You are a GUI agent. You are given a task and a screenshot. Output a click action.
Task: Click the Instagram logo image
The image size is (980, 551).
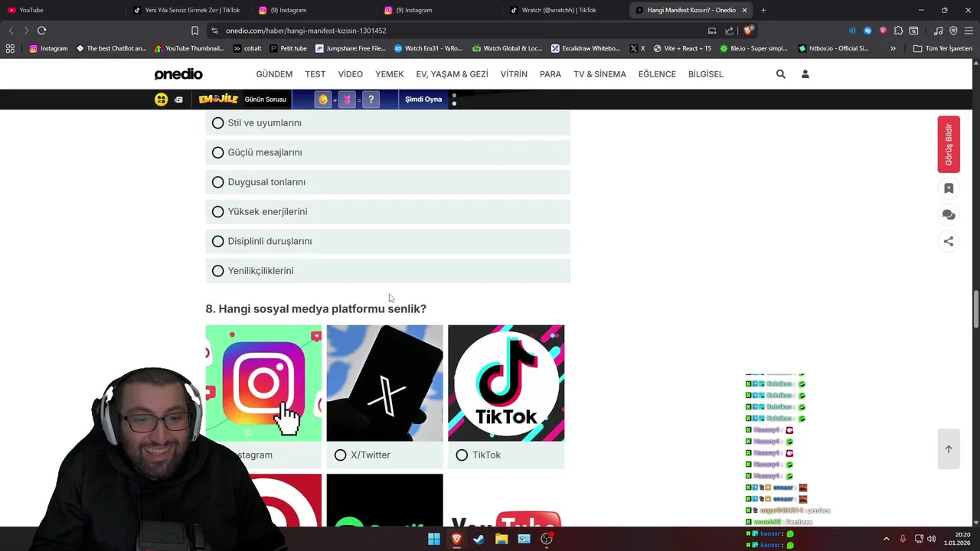point(263,383)
